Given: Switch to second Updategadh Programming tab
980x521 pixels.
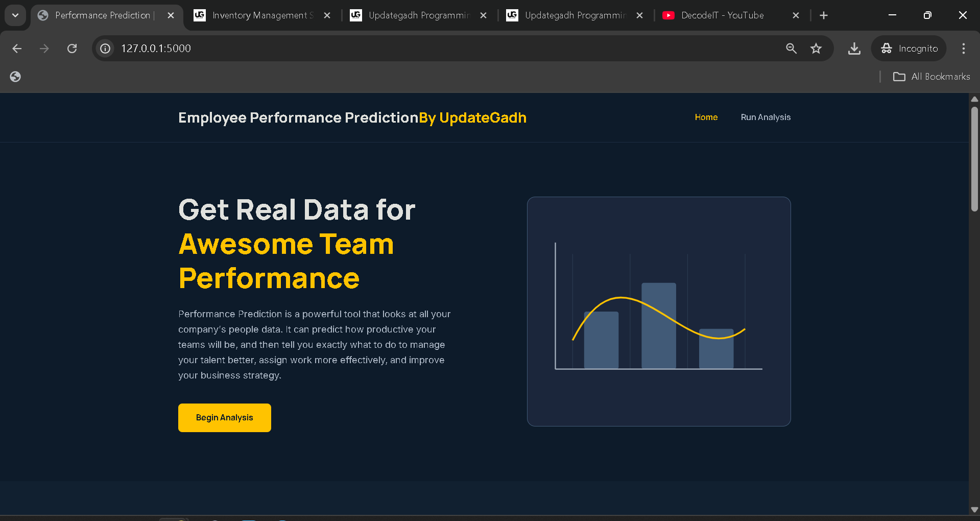Looking at the screenshot, I should tap(575, 15).
